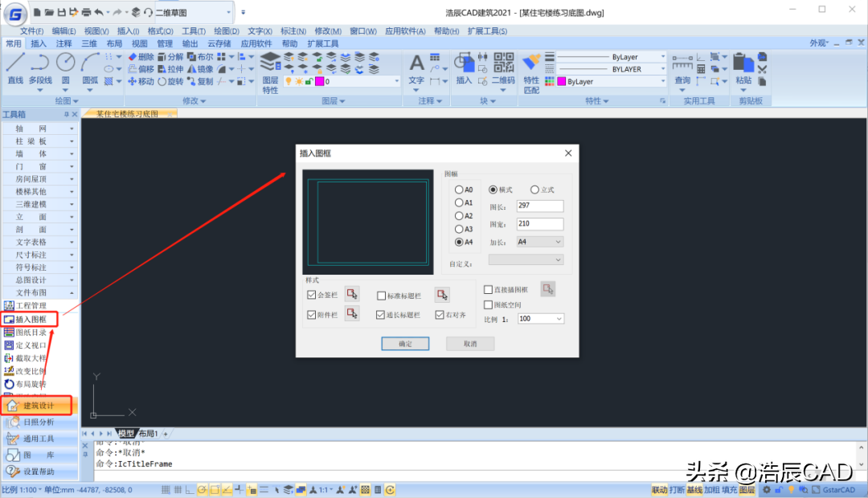868x498 pixels.
Task: Expand the 尺寸标注 toolbox category
Action: point(39,255)
